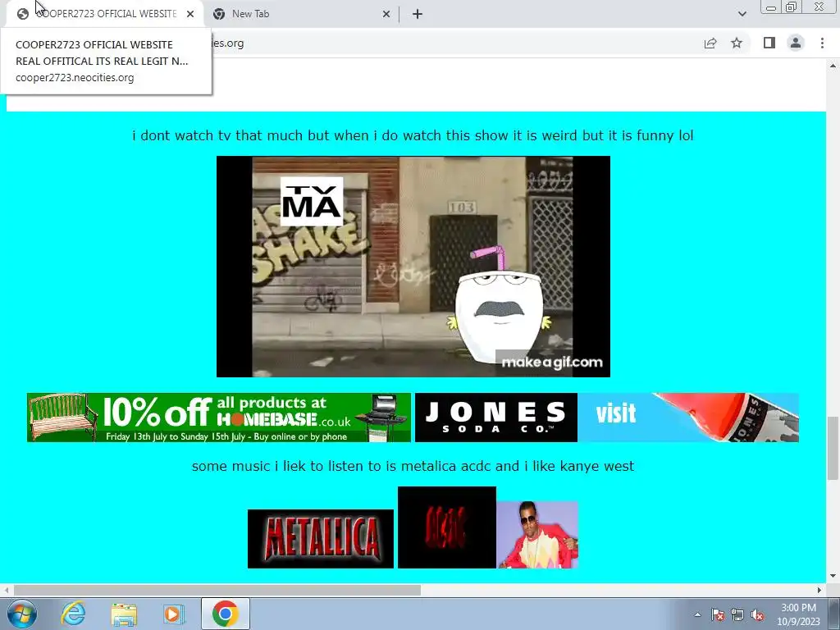Image resolution: width=840 pixels, height=630 pixels.
Task: Click the vertical scrollbar up arrow
Action: [833, 66]
